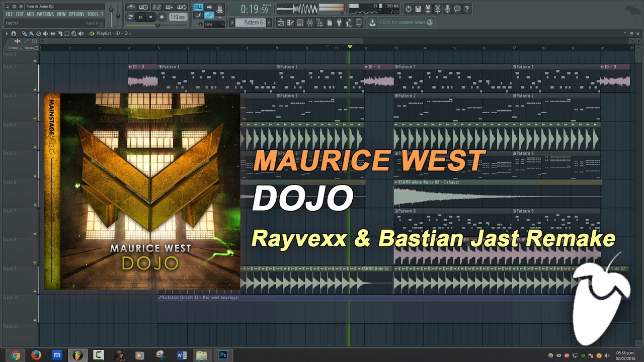Open the ADD menu

coord(30,14)
